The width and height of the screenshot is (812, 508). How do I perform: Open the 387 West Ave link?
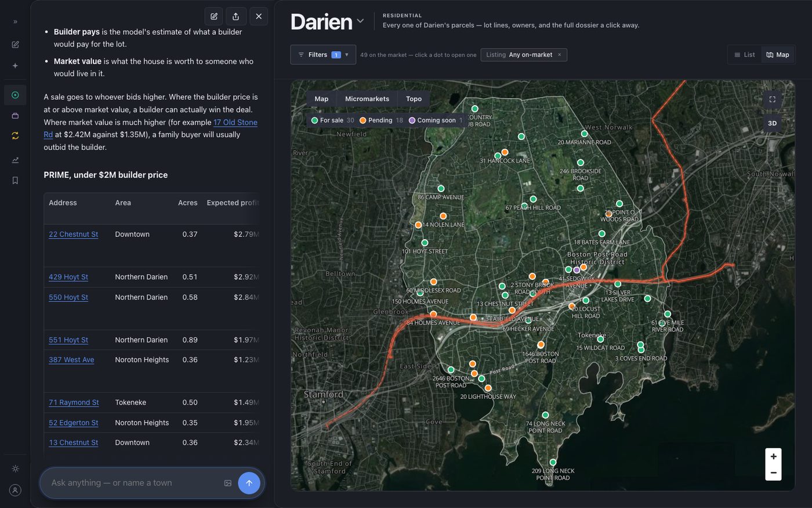pos(71,360)
